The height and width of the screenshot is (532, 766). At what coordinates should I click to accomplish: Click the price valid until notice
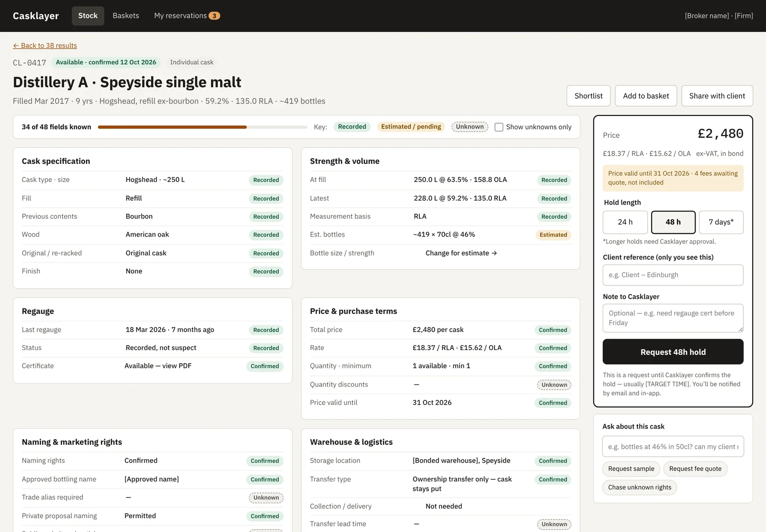(x=673, y=178)
